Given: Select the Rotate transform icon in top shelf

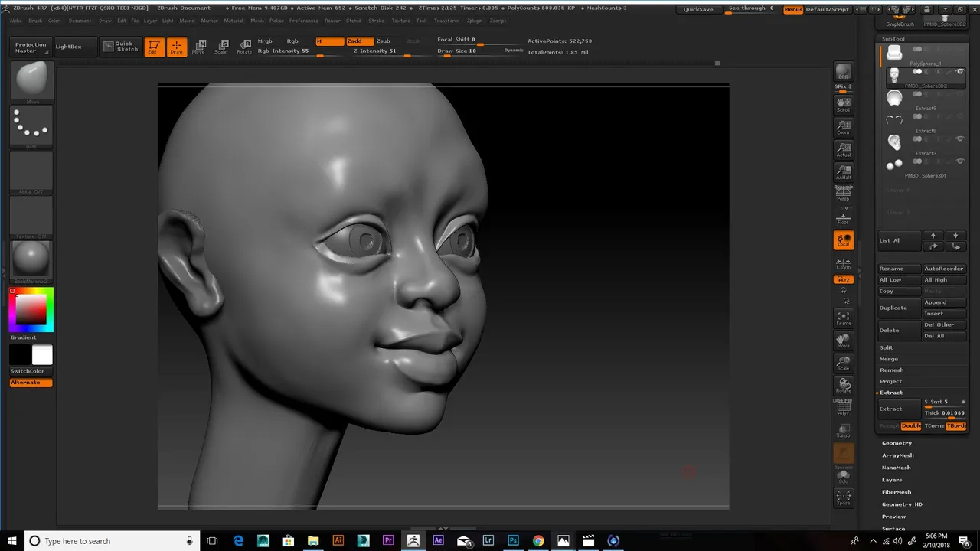Looking at the screenshot, I should coord(244,47).
